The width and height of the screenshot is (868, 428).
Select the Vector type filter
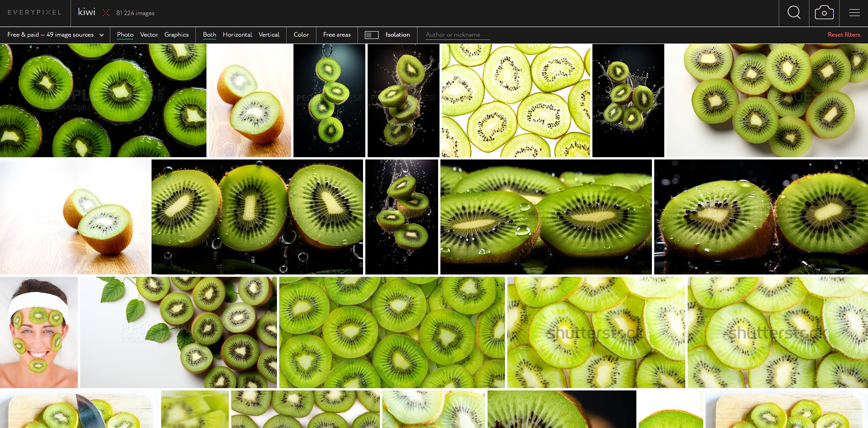[149, 35]
